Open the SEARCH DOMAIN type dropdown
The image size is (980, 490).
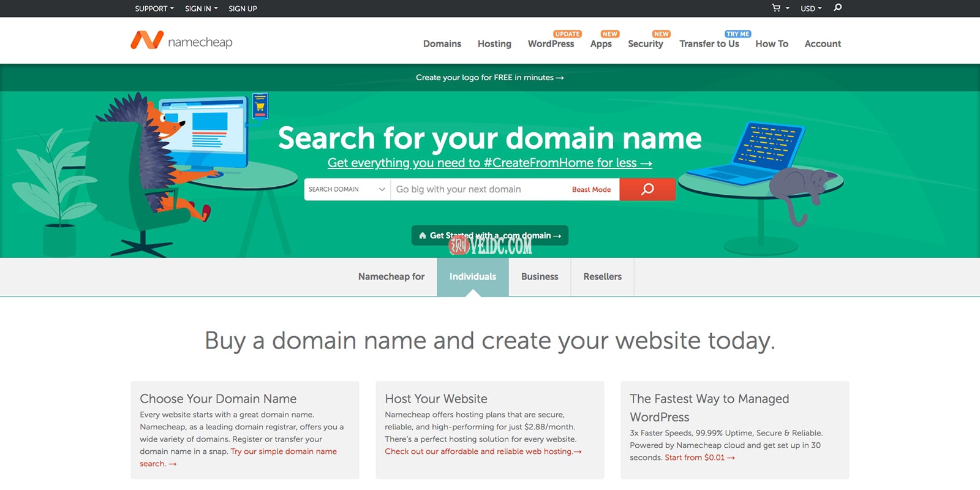347,189
